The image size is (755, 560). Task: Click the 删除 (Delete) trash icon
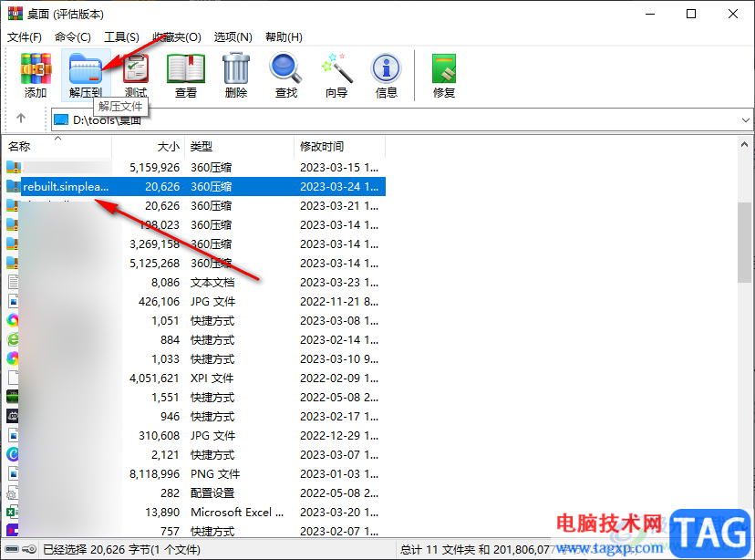click(236, 75)
